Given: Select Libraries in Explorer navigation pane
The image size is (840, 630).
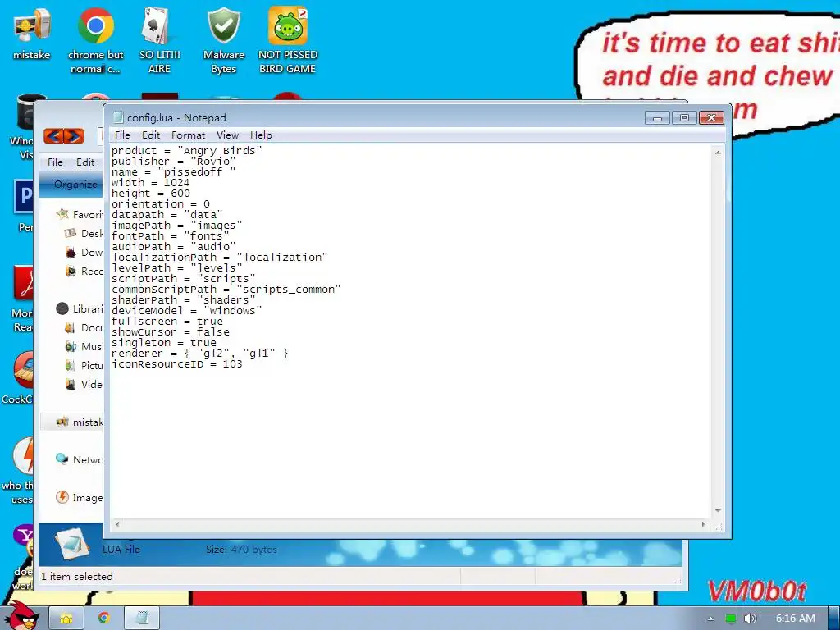Looking at the screenshot, I should point(80,308).
